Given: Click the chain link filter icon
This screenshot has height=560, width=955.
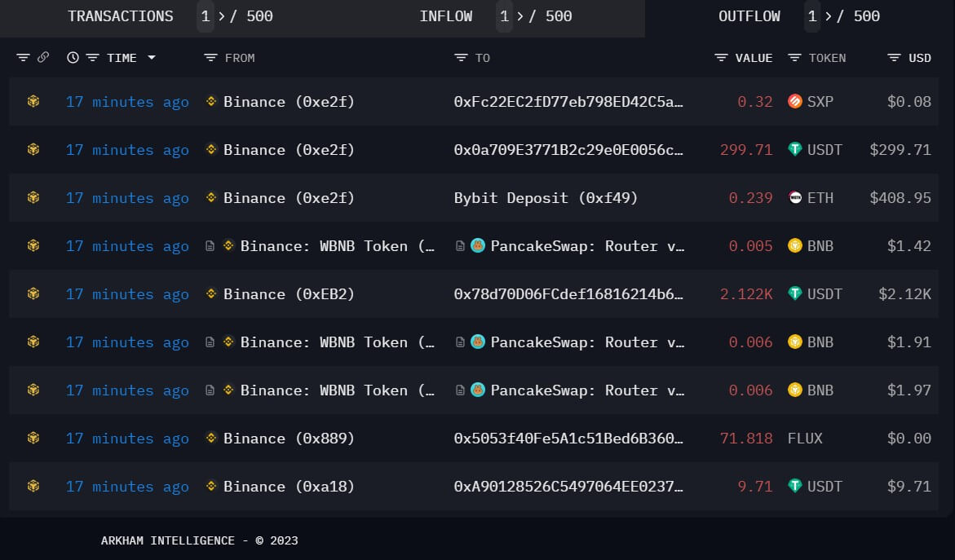Looking at the screenshot, I should point(43,58).
